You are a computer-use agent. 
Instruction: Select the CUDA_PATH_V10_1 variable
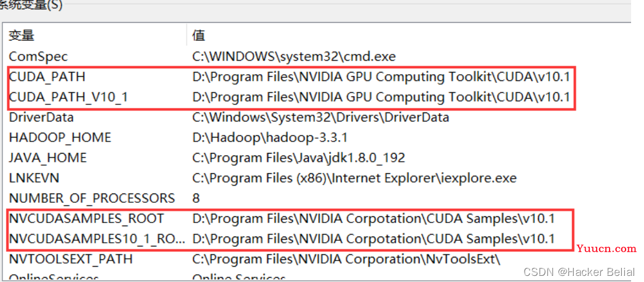pyautogui.click(x=316, y=97)
